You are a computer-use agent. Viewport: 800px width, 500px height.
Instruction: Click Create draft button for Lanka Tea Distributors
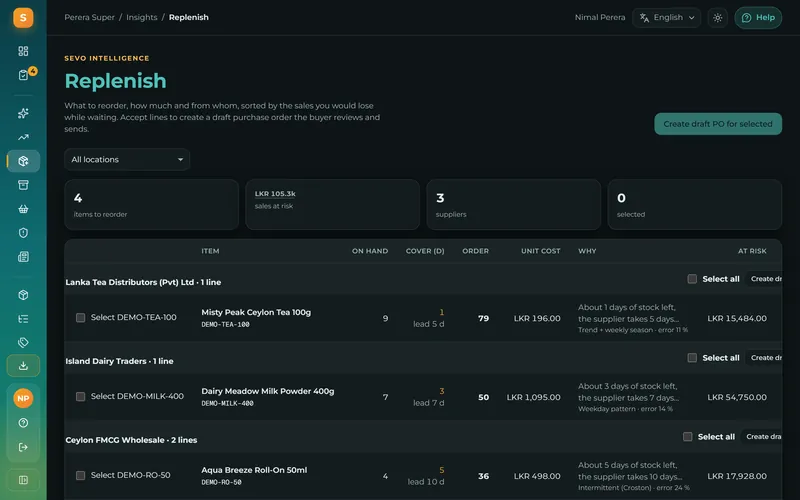tap(765, 279)
